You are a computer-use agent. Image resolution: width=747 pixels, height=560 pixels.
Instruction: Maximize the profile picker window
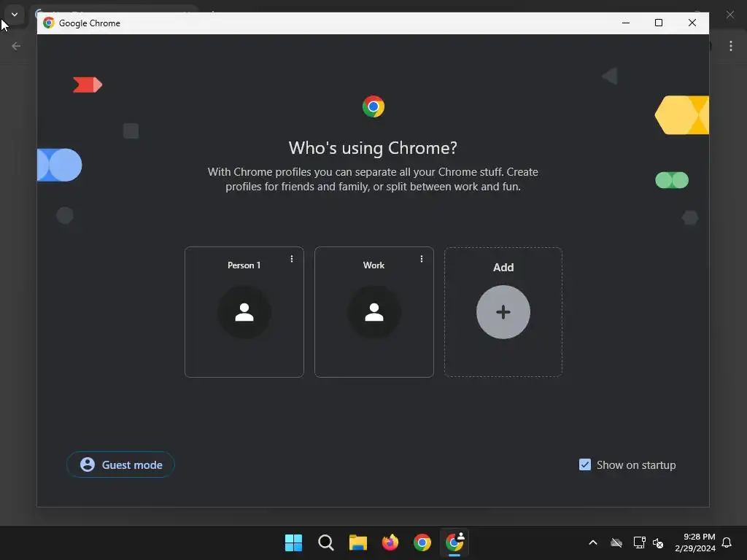click(x=659, y=23)
